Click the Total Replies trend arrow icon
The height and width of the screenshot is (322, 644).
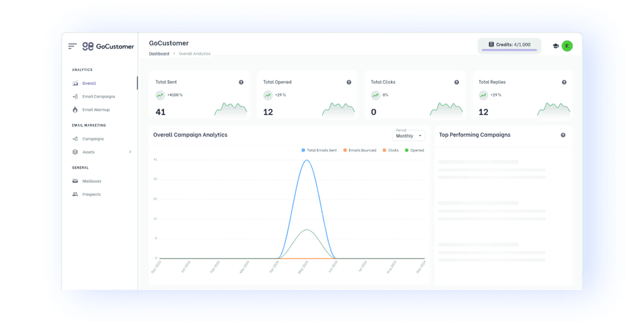pyautogui.click(x=483, y=96)
